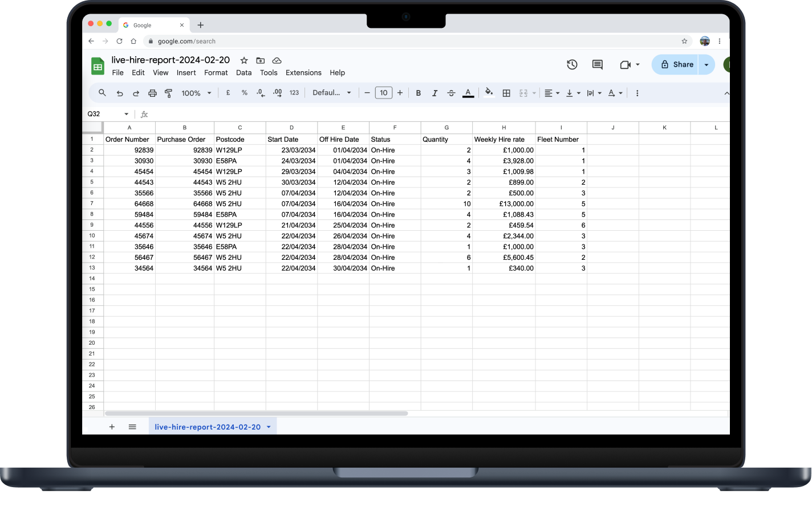Viewport: 812px width, 531px height.
Task: Select column header H
Action: click(x=504, y=128)
